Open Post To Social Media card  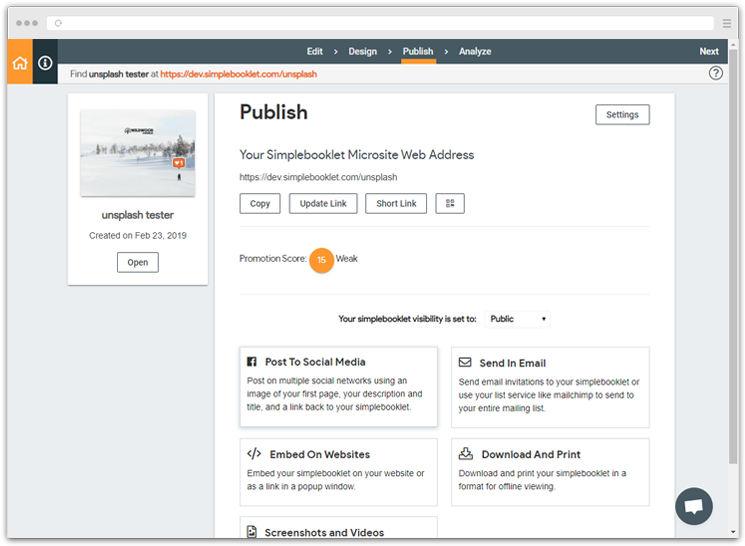338,387
